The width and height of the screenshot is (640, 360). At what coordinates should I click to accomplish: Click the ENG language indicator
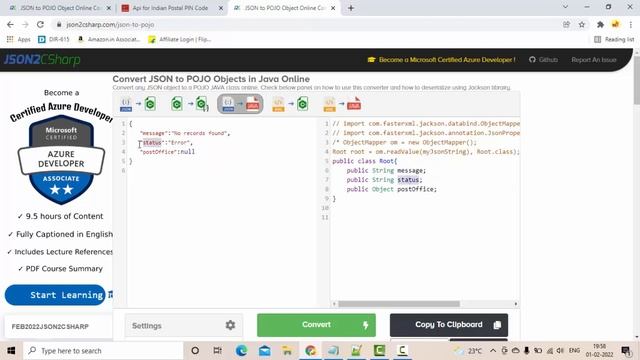click(x=574, y=351)
